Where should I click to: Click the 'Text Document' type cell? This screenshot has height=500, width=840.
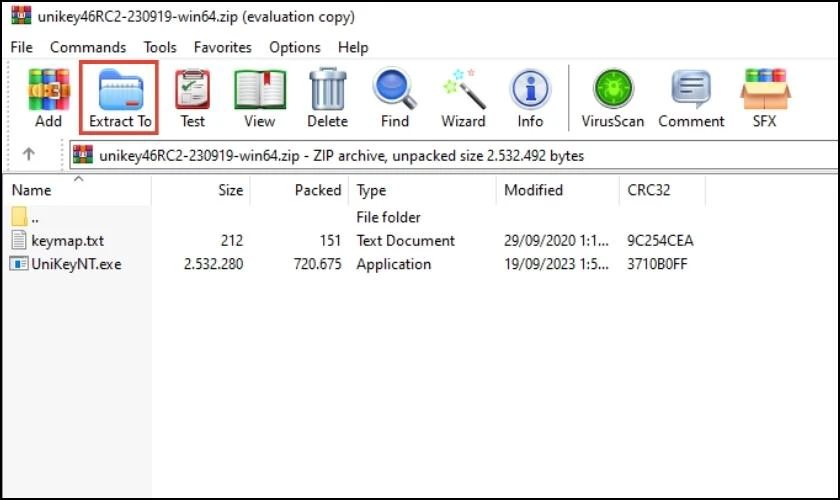[406, 241]
